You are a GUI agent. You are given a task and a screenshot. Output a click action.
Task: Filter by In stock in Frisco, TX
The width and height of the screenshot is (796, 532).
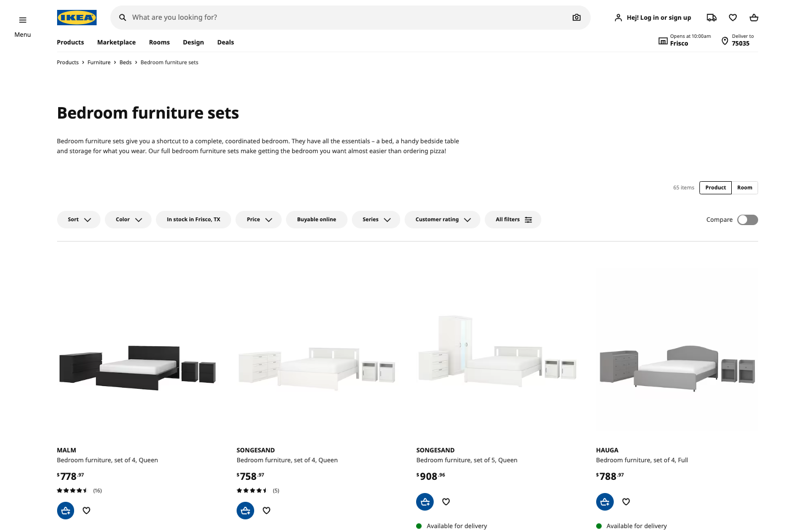pyautogui.click(x=193, y=220)
